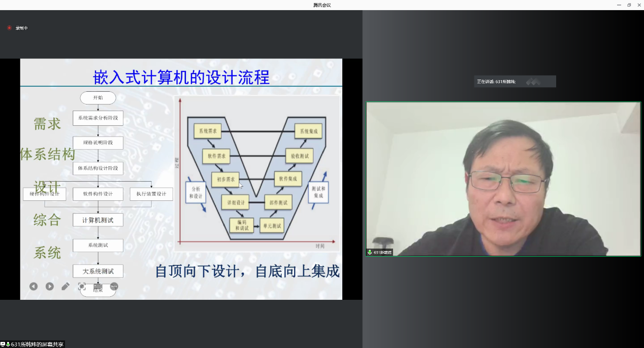This screenshot has width=644, height=348.
Task: Click the 631所韩炜的屏幕共享 label
Action: (38, 344)
